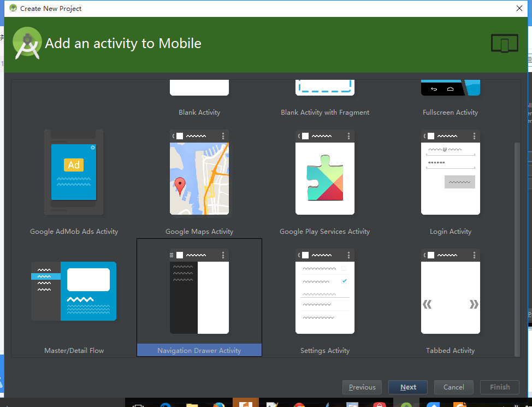Go back with the Previous button

362,387
